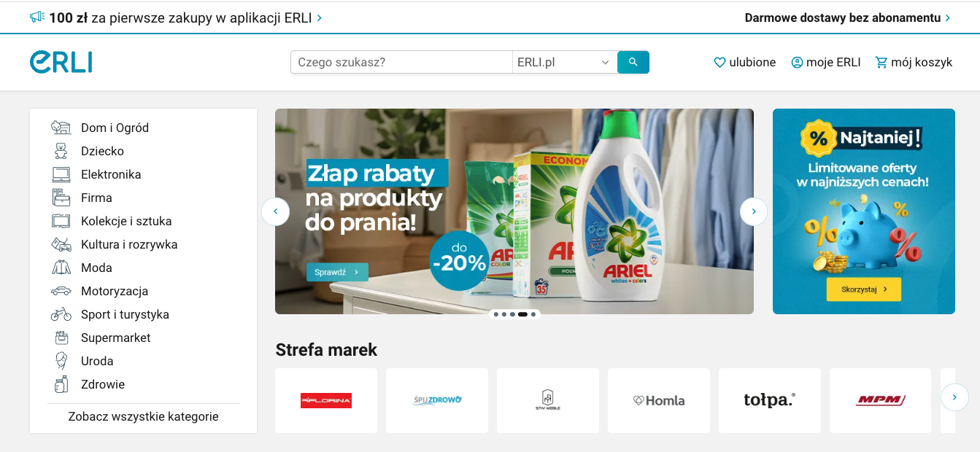
Task: Show previous banner with left arrow
Action: (276, 211)
